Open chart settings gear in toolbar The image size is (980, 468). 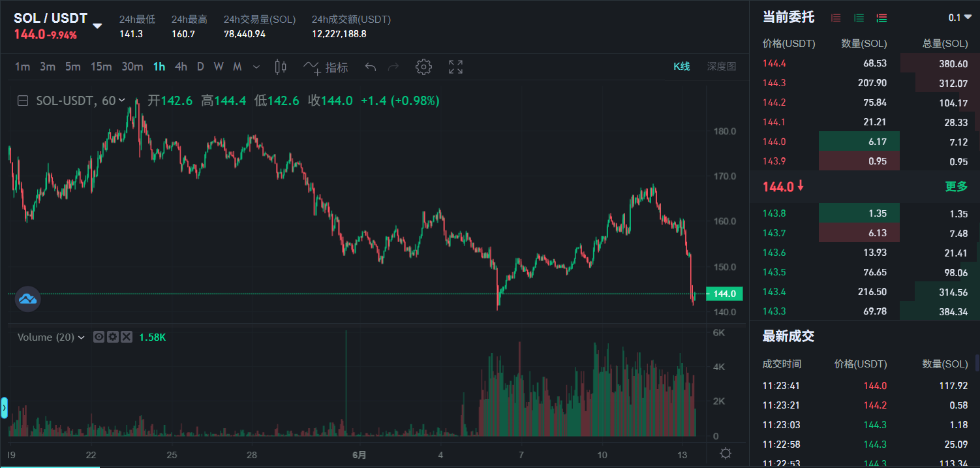click(423, 67)
